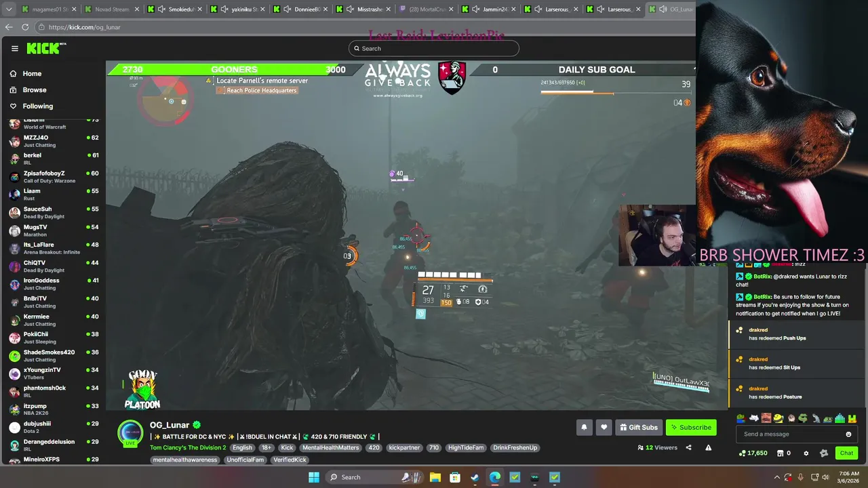868x488 pixels.
Task: Open PokiiChii channel in the sidebar
Action: pyautogui.click(x=53, y=338)
